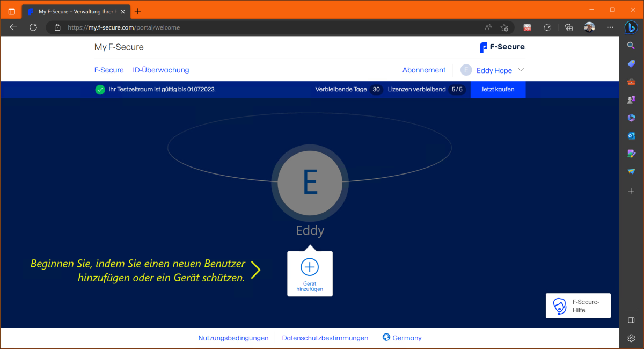Open the red extension icon in toolbar
Screen dimensions: 644x349
click(x=527, y=27)
